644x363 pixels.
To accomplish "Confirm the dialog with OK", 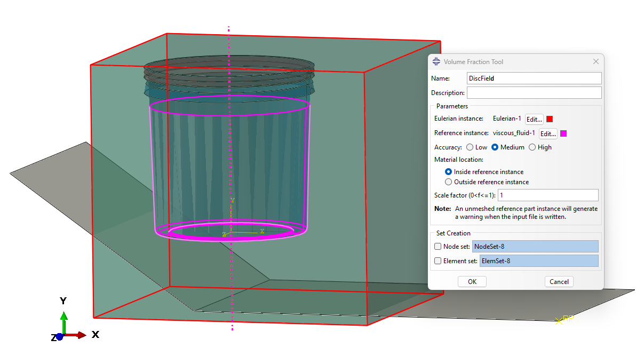I will click(x=472, y=282).
